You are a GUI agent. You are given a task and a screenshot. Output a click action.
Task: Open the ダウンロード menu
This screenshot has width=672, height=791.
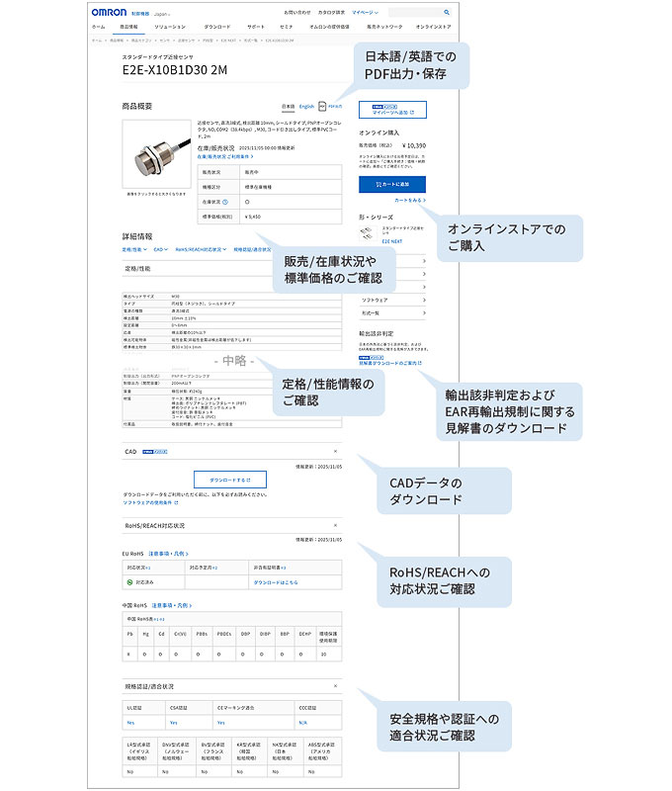point(217,28)
